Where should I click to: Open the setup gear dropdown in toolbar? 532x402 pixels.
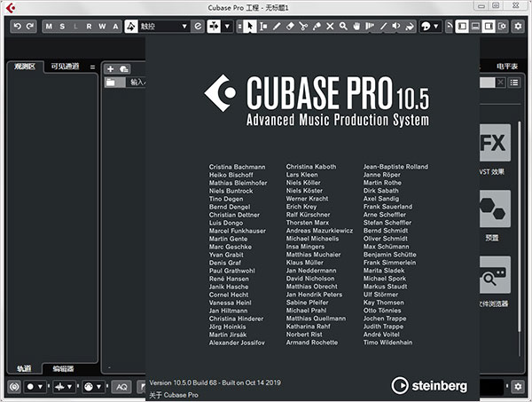point(520,27)
